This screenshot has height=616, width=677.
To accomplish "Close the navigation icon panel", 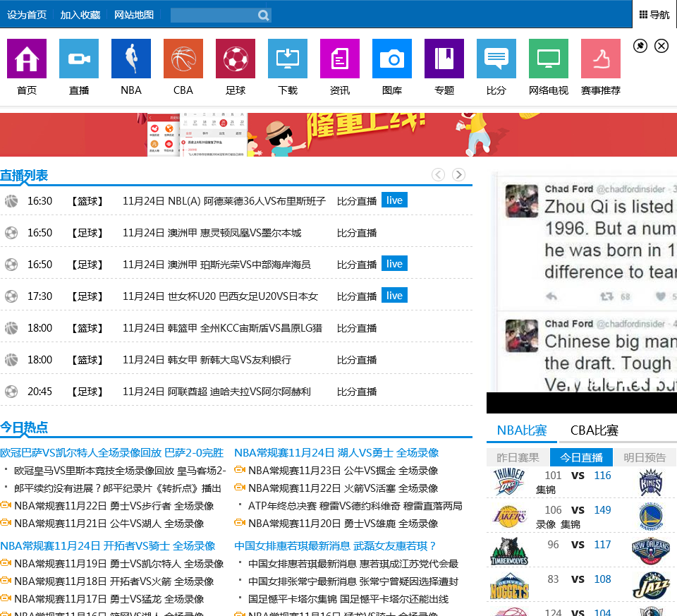I will click(661, 46).
